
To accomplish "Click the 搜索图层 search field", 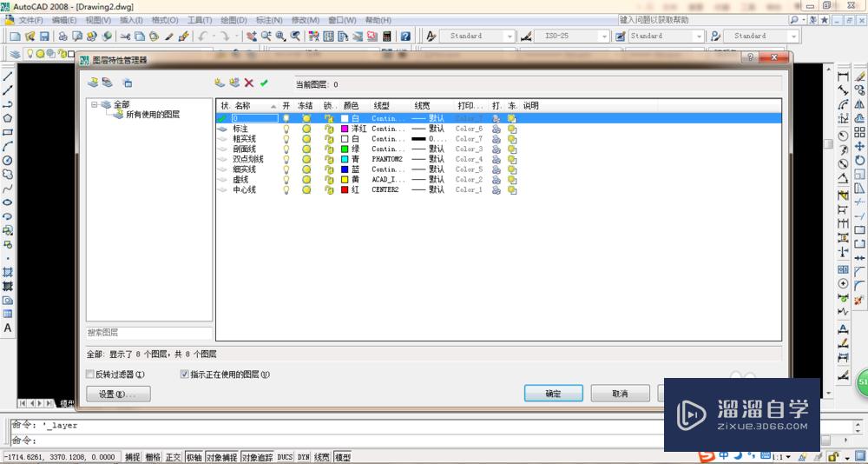I will pyautogui.click(x=149, y=333).
